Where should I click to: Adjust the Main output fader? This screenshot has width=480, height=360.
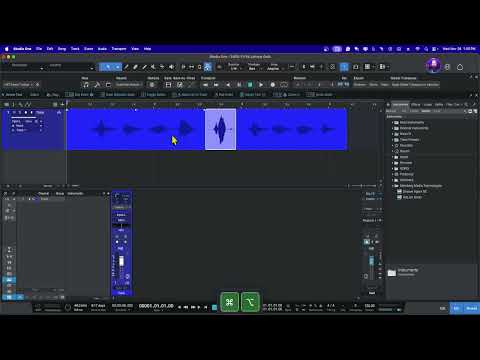[371, 260]
